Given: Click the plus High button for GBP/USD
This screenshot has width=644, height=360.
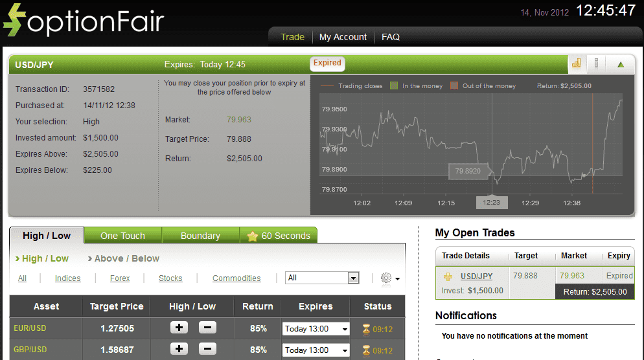Looking at the screenshot, I should (179, 349).
